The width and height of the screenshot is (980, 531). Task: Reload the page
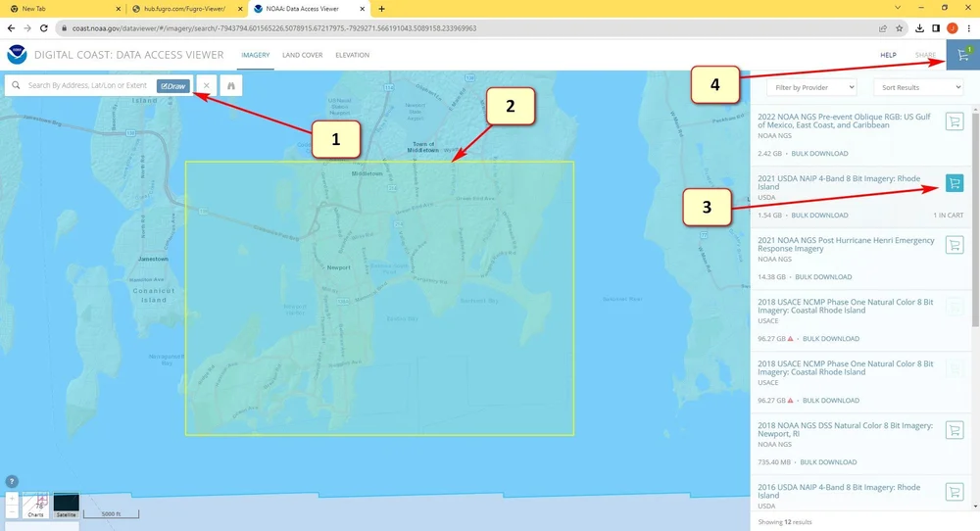[x=44, y=28]
